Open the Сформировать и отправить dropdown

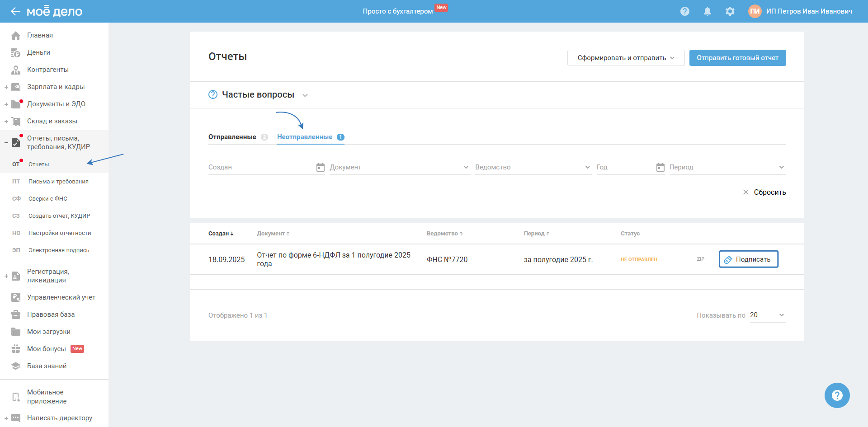click(626, 58)
